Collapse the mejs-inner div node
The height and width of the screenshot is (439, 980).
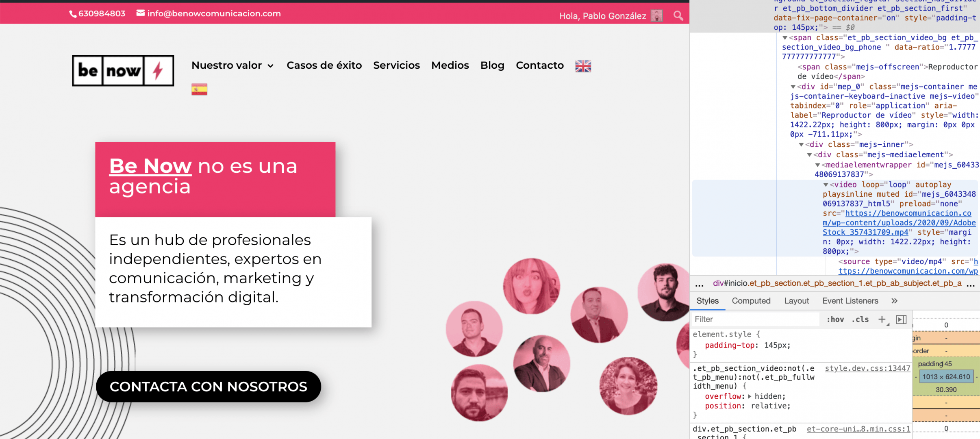pos(801,145)
